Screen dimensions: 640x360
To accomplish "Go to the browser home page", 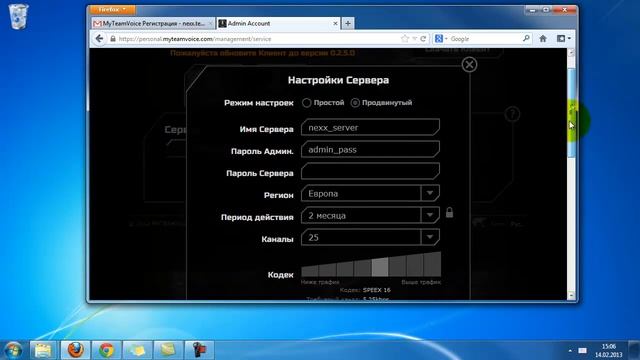I will 543,39.
